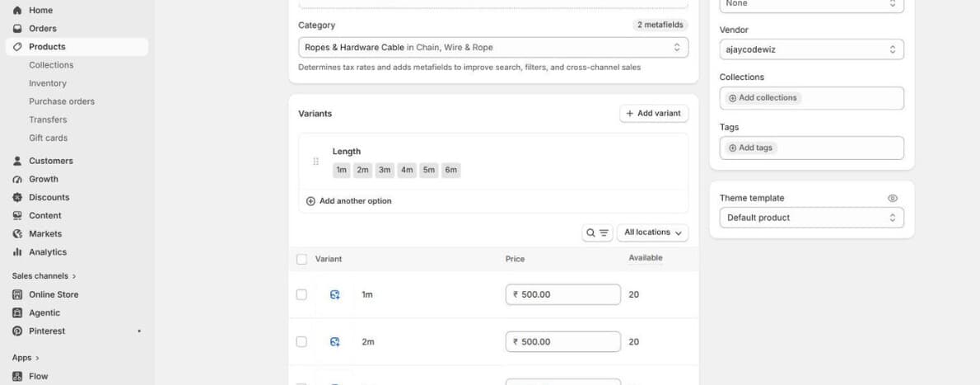This screenshot has width=980, height=385.
Task: Click plus icon beside Add another option
Action: pos(310,201)
